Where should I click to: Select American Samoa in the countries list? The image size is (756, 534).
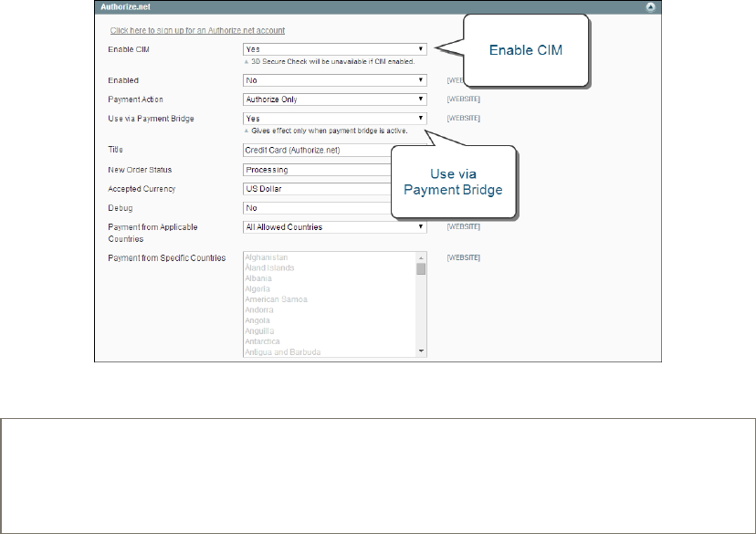276,299
